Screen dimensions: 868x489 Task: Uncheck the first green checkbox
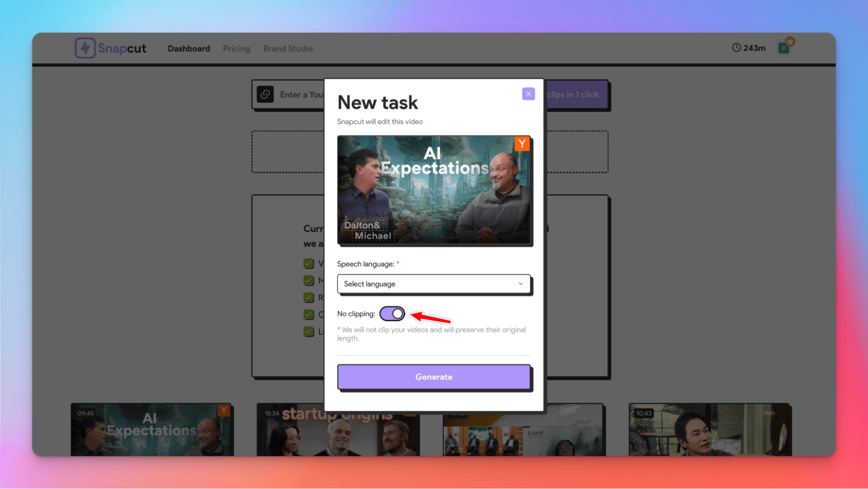click(309, 263)
